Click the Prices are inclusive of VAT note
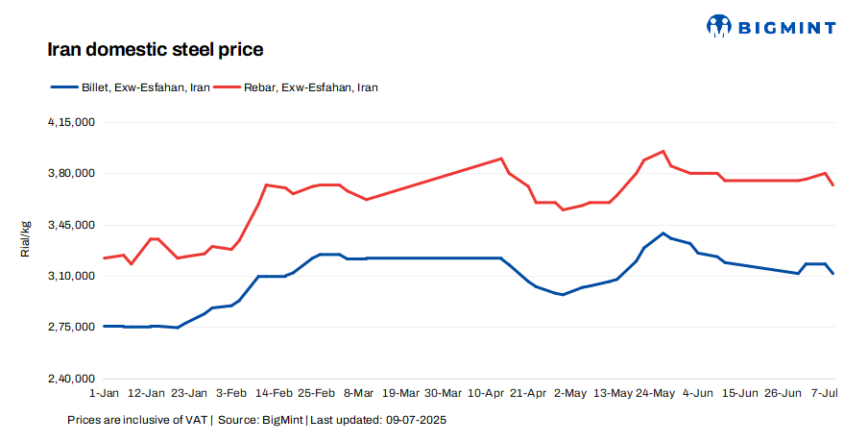The width and height of the screenshot is (868, 442). 137,421
